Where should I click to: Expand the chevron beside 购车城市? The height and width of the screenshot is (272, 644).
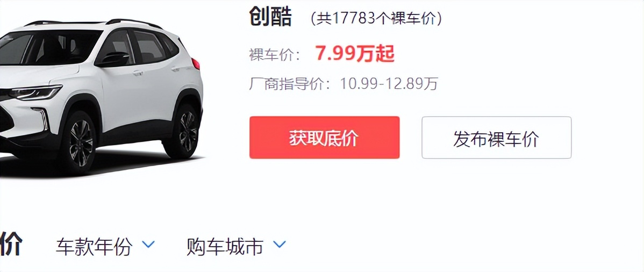click(x=280, y=245)
